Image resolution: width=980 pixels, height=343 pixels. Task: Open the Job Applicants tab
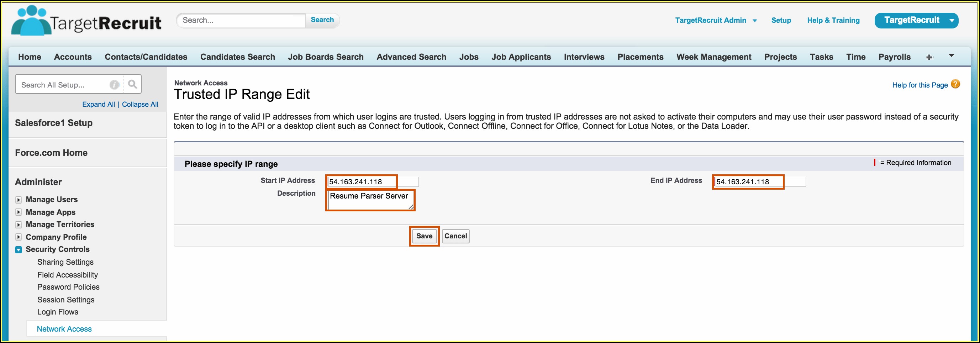(x=521, y=57)
